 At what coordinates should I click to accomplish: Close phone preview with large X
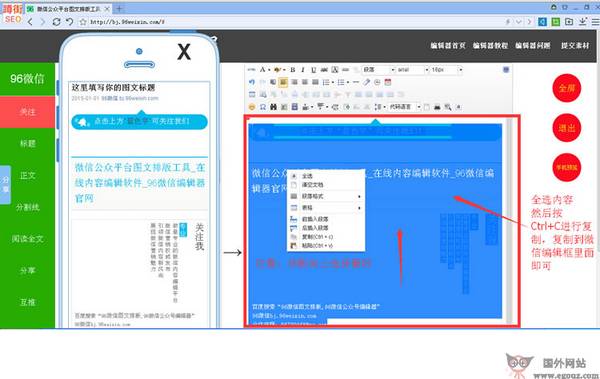[184, 52]
